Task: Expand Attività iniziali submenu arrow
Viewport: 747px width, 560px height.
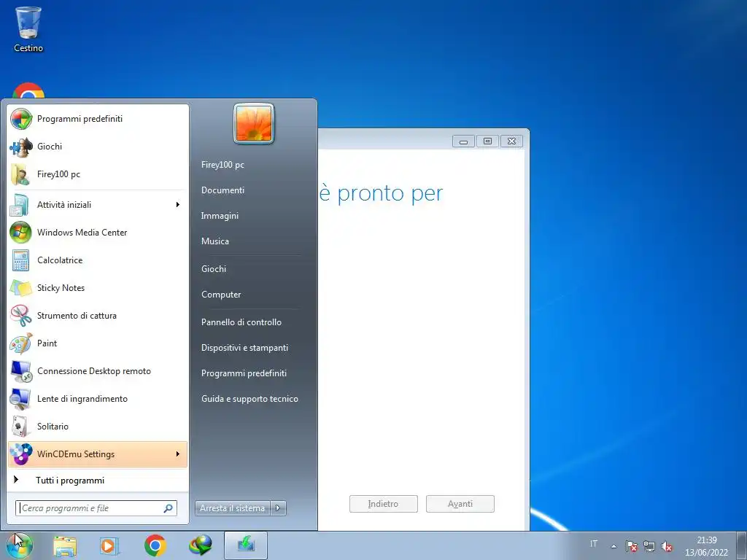Action: click(178, 205)
